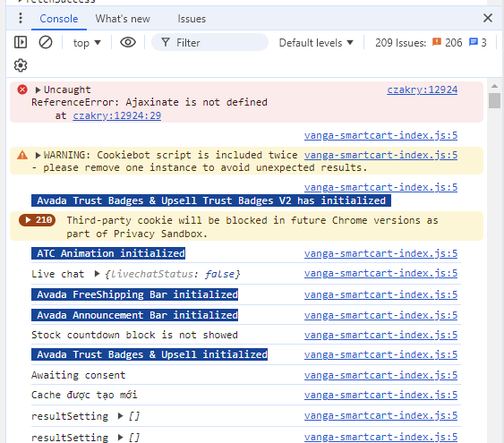Expand the 210 grouped cookie warnings
The width and height of the screenshot is (504, 443).
click(x=38, y=220)
